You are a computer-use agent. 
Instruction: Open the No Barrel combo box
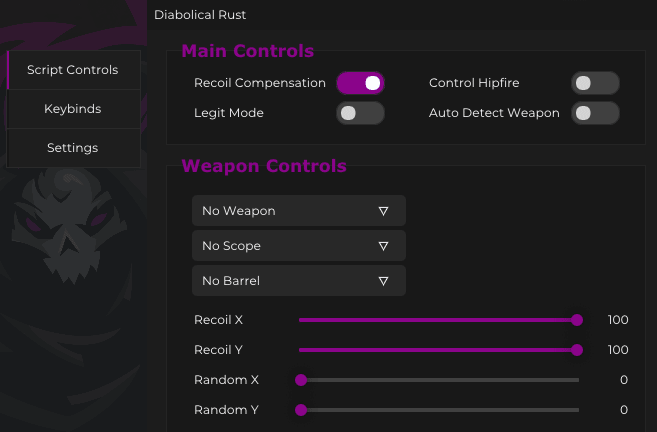[x=298, y=281]
